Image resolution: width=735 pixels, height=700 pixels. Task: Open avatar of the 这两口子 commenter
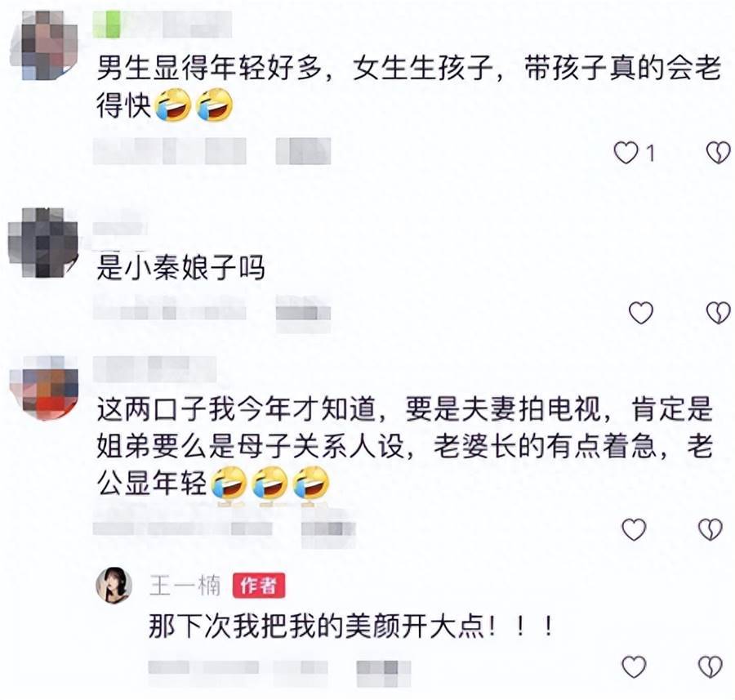click(43, 388)
